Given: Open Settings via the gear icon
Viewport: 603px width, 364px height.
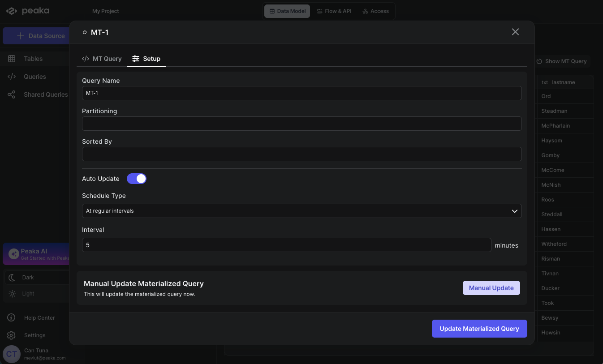Looking at the screenshot, I should coord(12,335).
